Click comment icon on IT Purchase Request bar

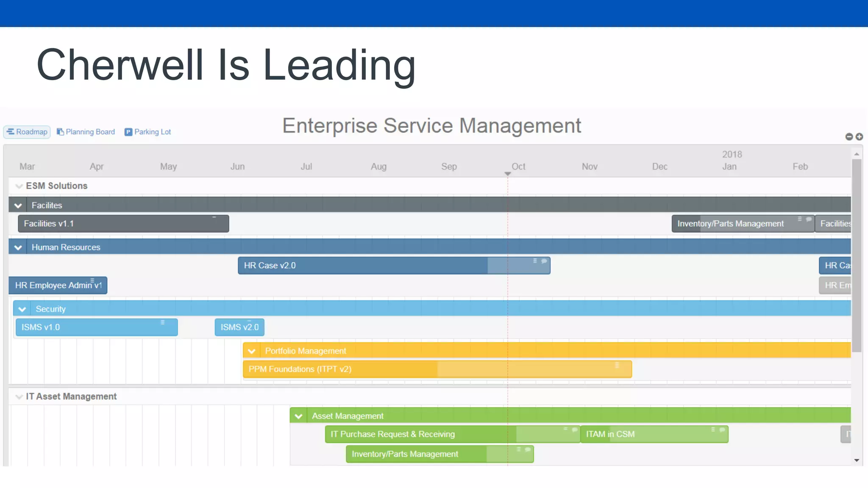point(575,430)
